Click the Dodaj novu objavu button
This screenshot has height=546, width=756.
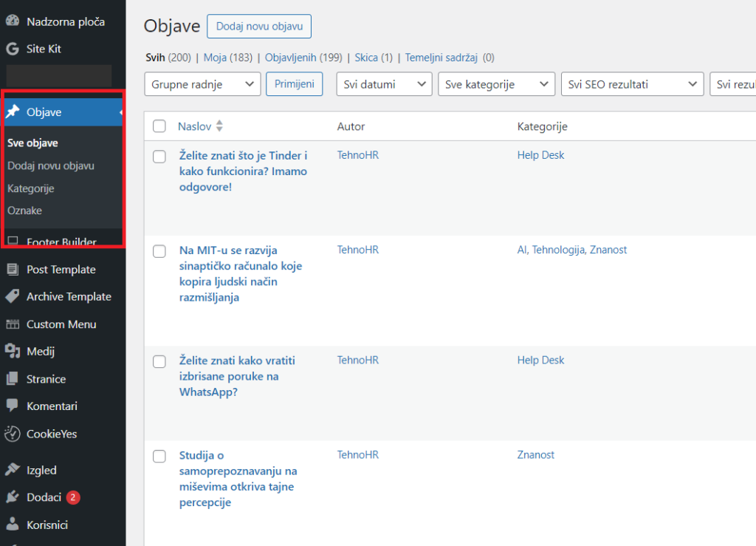pyautogui.click(x=259, y=26)
